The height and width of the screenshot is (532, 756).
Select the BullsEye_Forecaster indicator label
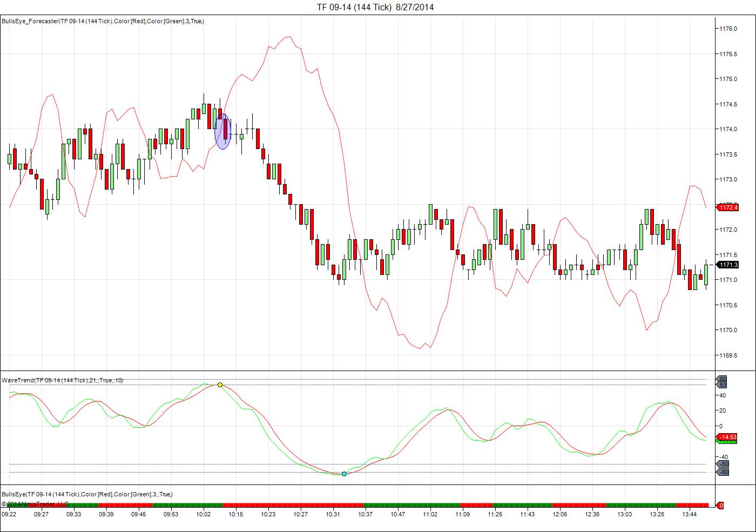[x=103, y=21]
